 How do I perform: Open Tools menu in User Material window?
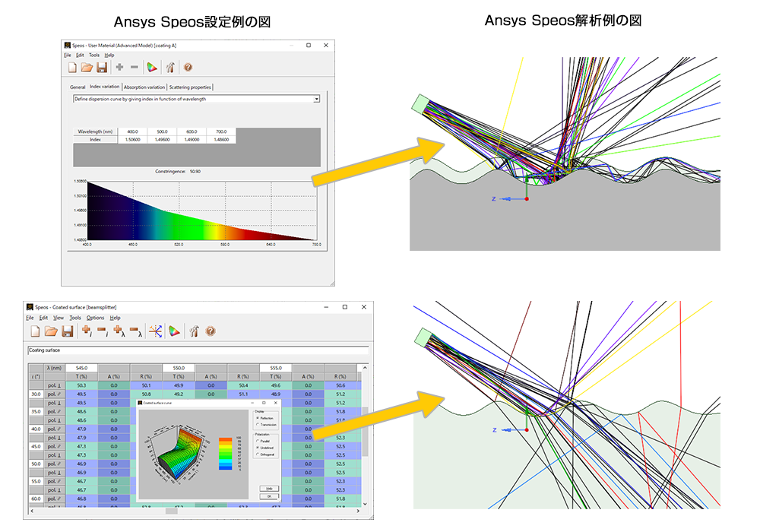(x=94, y=55)
